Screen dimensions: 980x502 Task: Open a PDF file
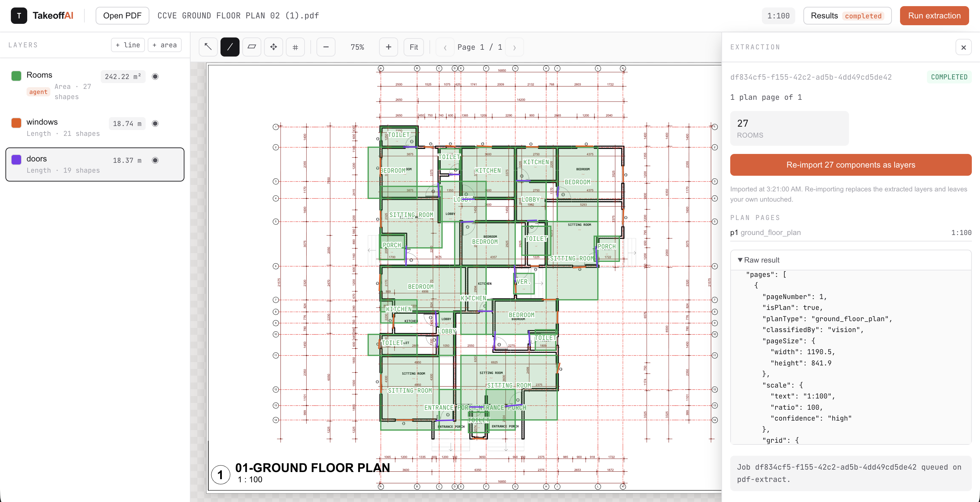tap(122, 16)
